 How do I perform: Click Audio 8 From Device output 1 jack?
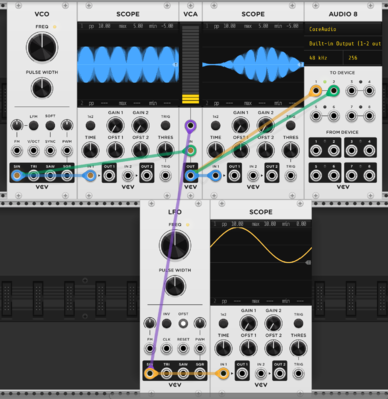[x=316, y=151]
